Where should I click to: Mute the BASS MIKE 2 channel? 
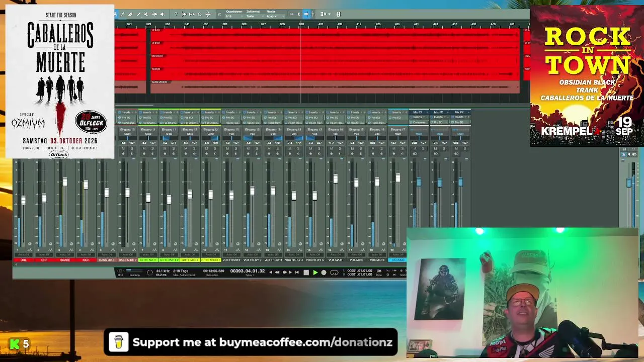pos(123,149)
